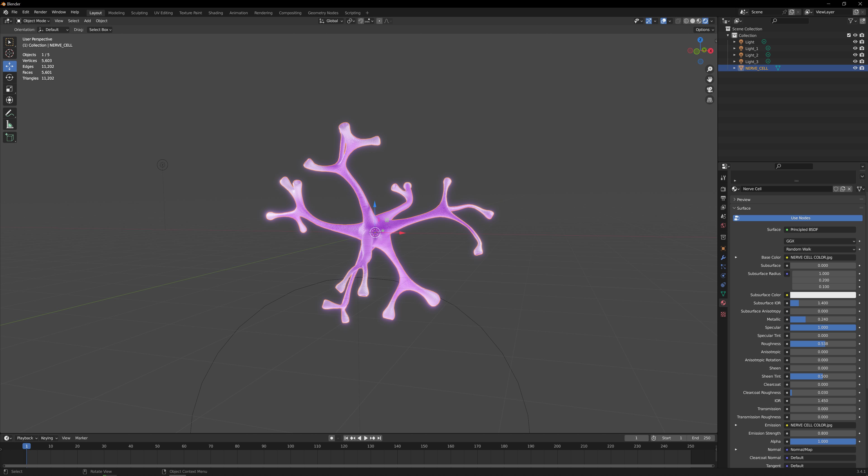Select the Rotate tool in toolbar
Viewport: 868px width, 476px height.
pos(9,78)
